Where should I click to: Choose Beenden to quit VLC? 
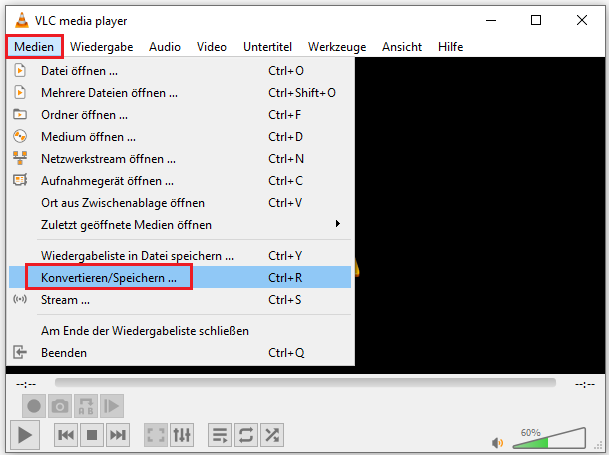click(x=180, y=353)
